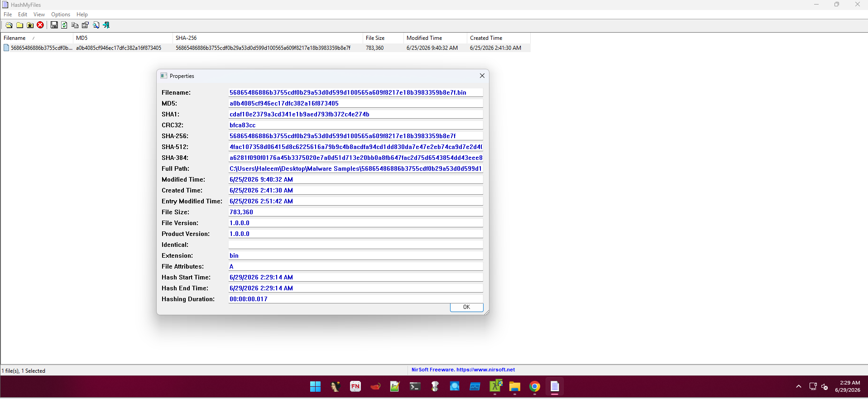Click the Add by Wildcard folder icon
Viewport: 868px width, 399px height.
click(30, 25)
